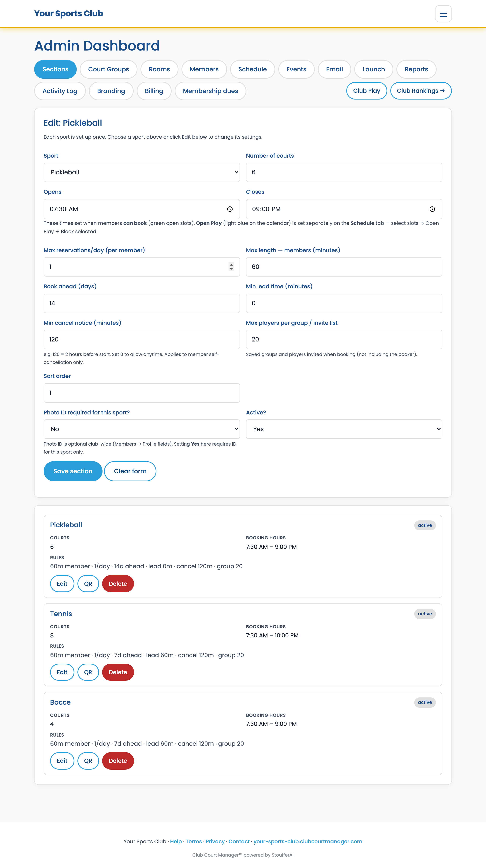Click the Max players per group field
486x868 pixels.
click(344, 339)
